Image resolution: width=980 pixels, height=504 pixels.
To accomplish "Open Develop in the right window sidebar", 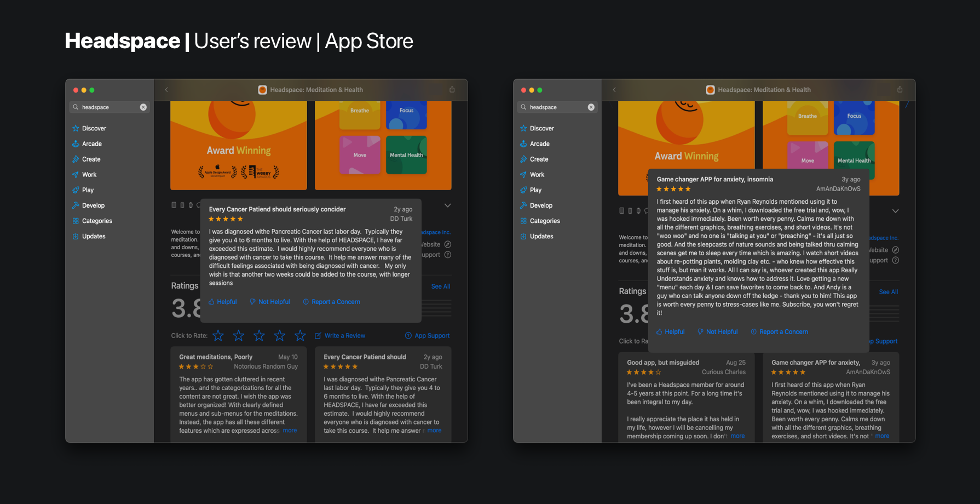I will coord(536,205).
